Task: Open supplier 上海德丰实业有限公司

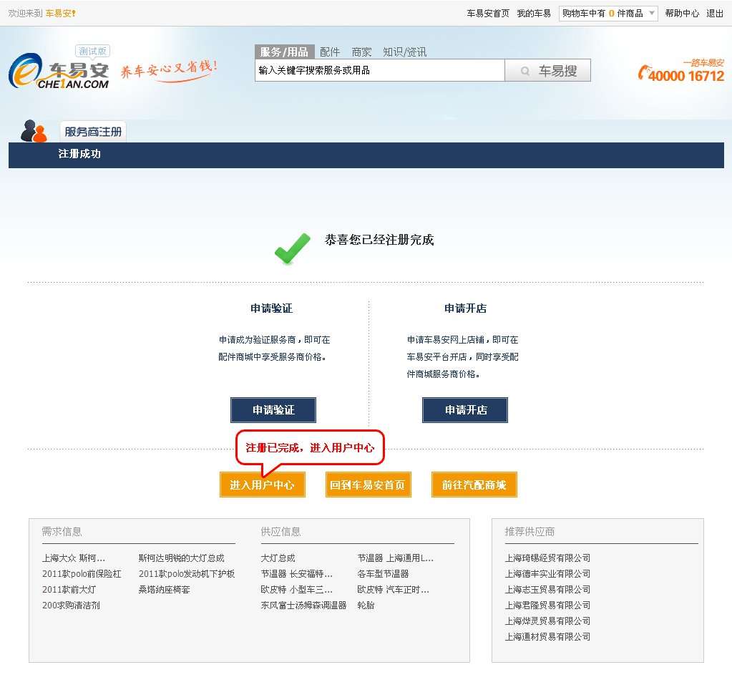Action: coord(547,574)
